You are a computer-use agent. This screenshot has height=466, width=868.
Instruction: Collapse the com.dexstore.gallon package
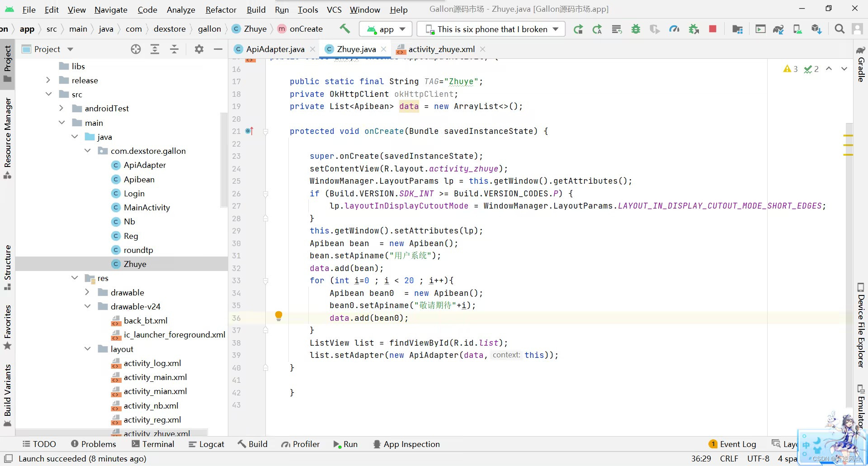[x=87, y=151]
